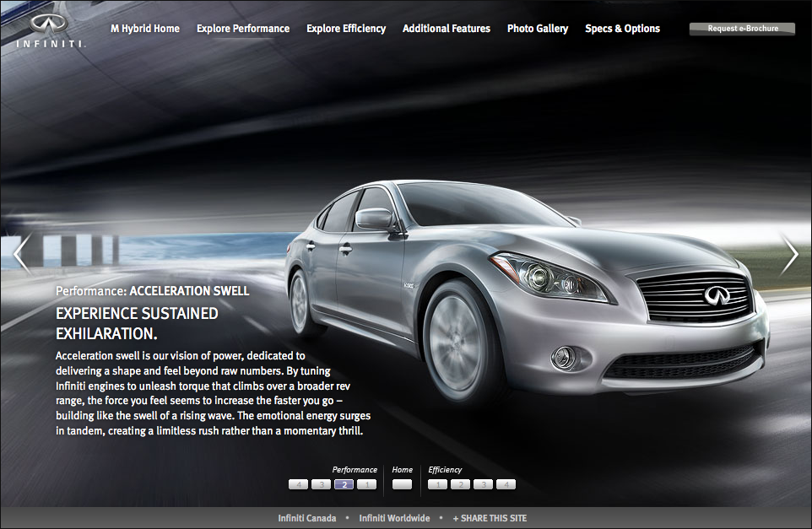Open Additional Features menu item
Viewport: 812px width, 529px height.
click(447, 29)
